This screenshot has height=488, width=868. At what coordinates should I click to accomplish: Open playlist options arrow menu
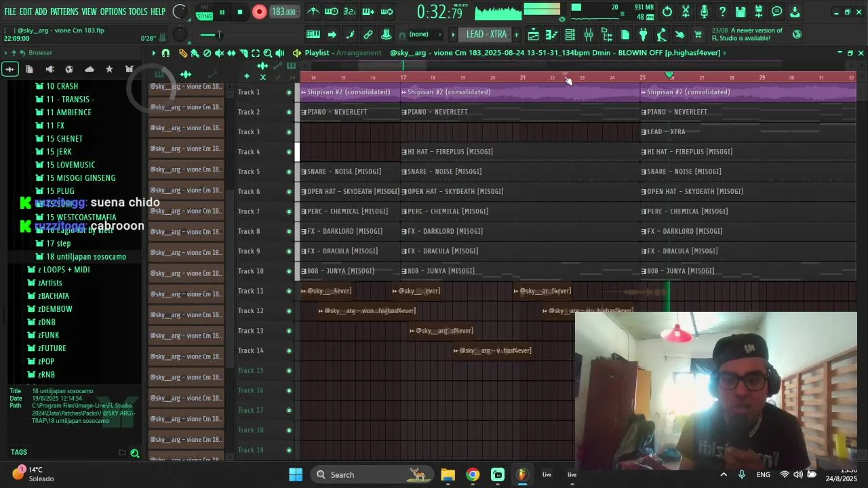point(154,53)
